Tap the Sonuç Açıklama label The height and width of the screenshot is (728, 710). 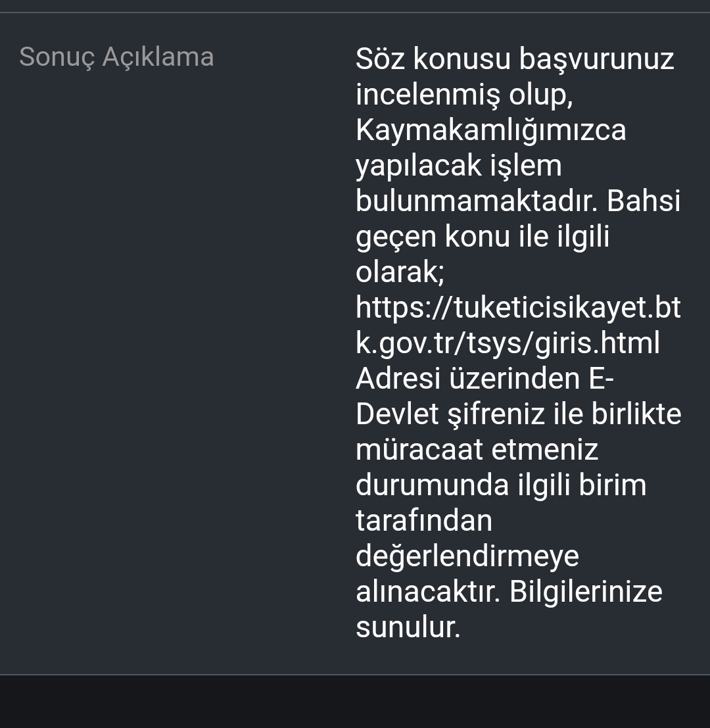click(116, 58)
